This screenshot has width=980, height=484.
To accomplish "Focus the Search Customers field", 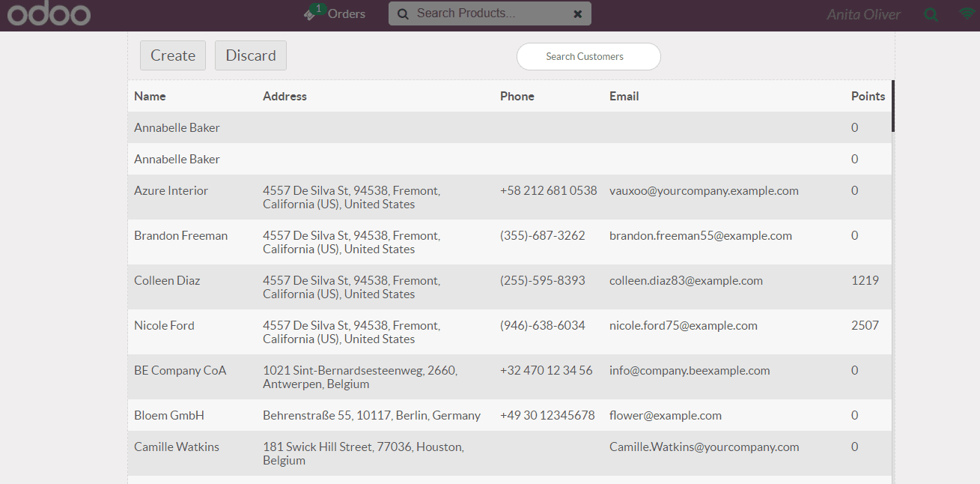I will tap(588, 56).
